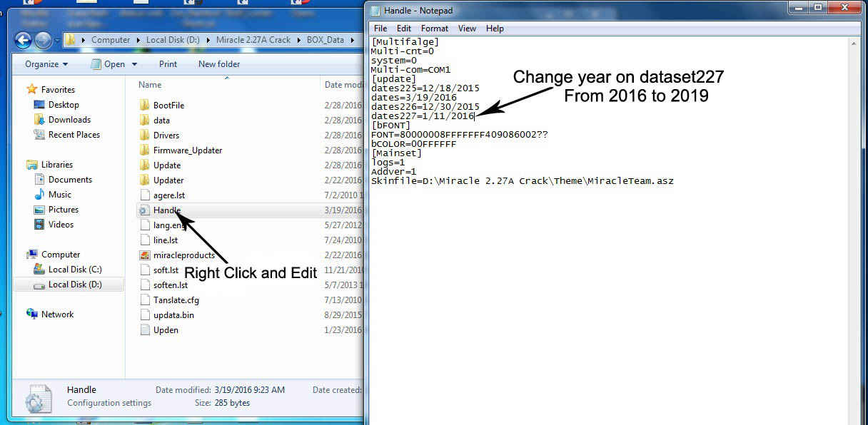Click the Skinfile path line in Notepad
Screen dimensions: 868x425
pyautogui.click(x=522, y=181)
